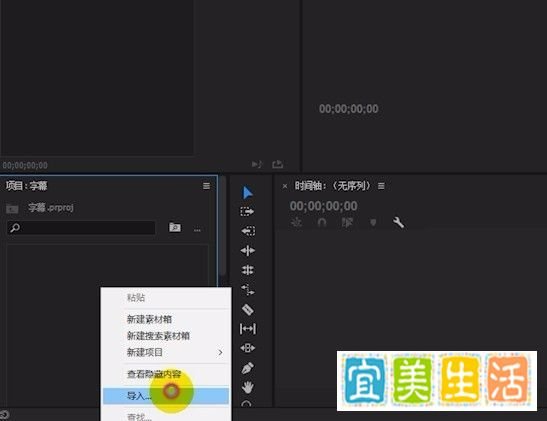Screen dimensions: 547x421
Task: Choose 新建素材箱 from the context menu
Action: 149,319
